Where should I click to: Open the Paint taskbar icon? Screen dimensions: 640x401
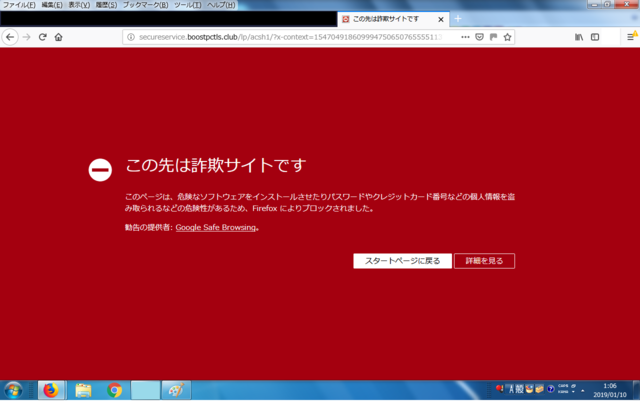[176, 390]
